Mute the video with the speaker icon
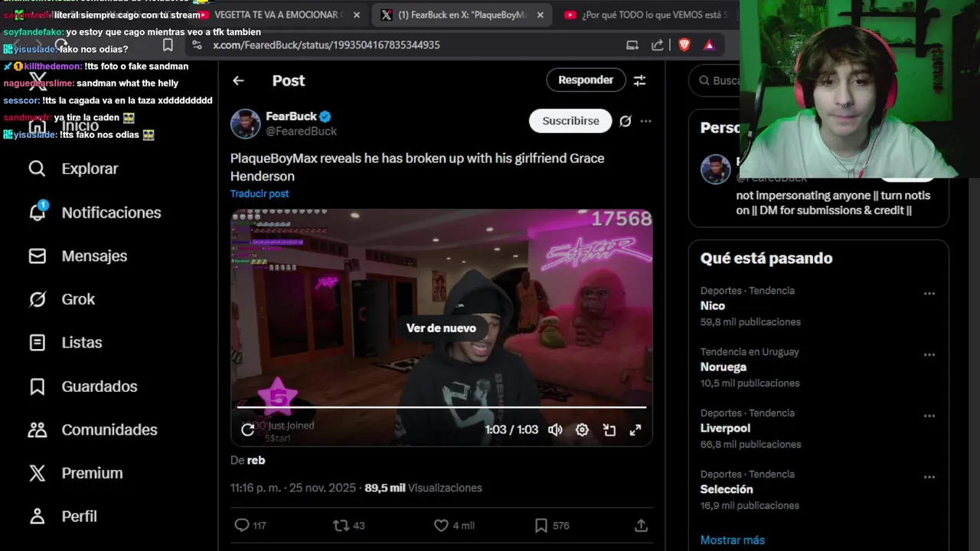Viewport: 980px width, 551px height. click(x=555, y=429)
